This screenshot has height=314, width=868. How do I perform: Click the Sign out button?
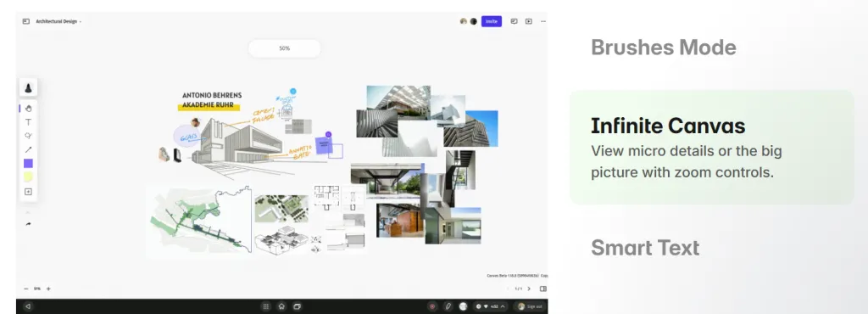coord(530,306)
